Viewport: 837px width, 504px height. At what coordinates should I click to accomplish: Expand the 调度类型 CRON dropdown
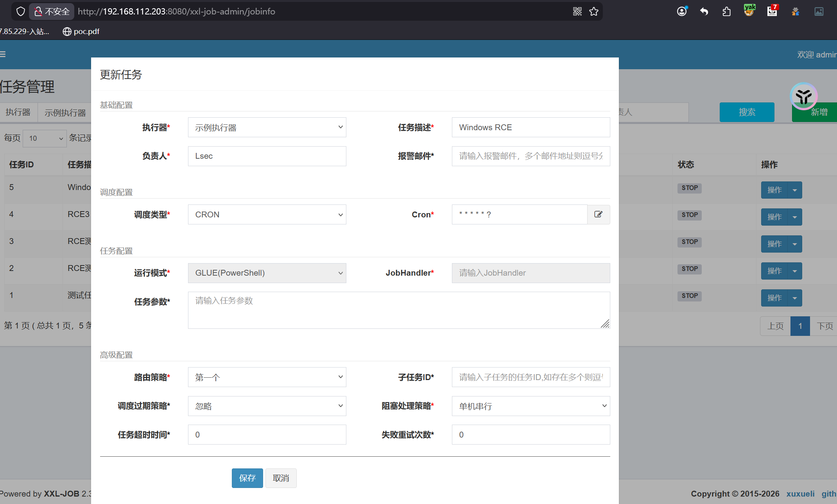[x=267, y=215]
